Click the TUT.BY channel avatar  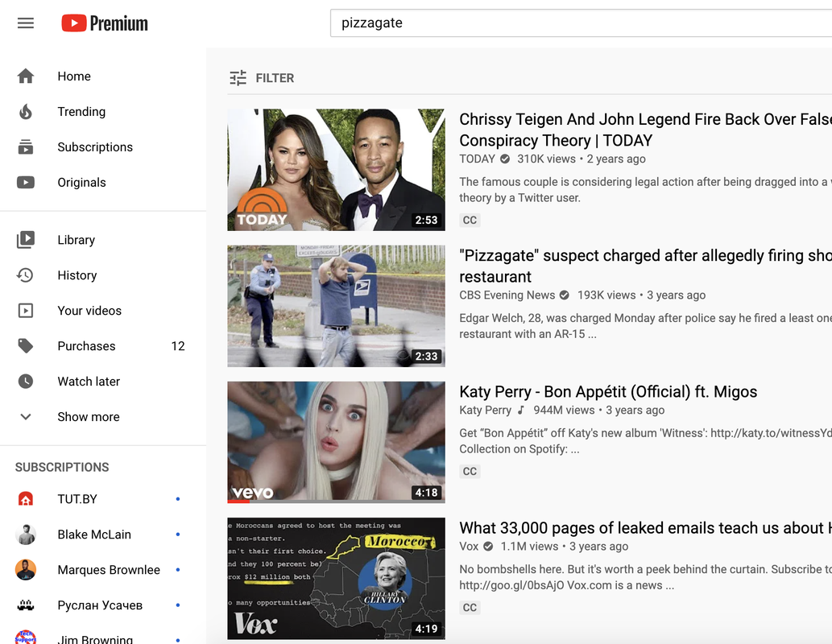tap(26, 498)
